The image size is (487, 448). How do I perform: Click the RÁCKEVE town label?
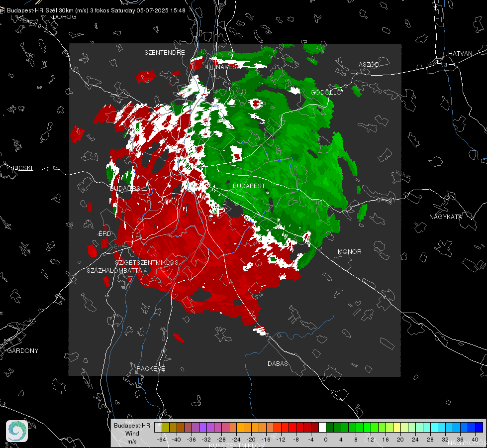151,368
